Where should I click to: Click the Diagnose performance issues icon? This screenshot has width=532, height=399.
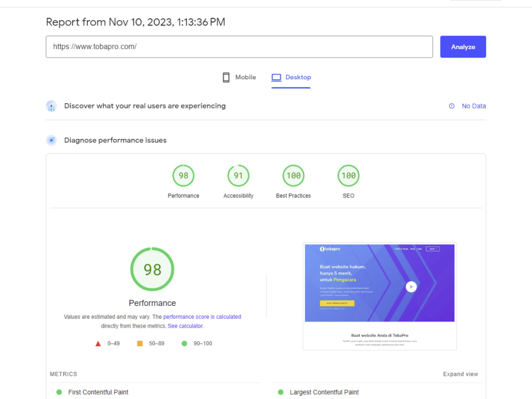51,140
